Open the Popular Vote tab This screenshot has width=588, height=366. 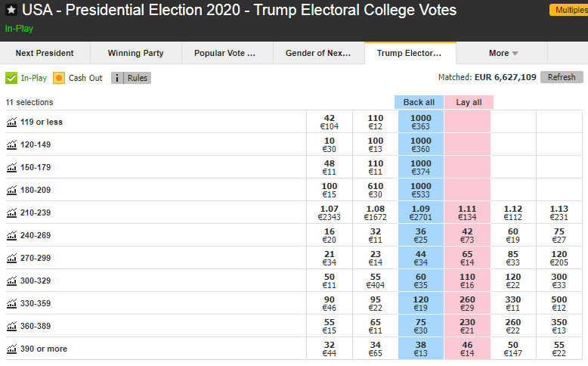coord(224,53)
